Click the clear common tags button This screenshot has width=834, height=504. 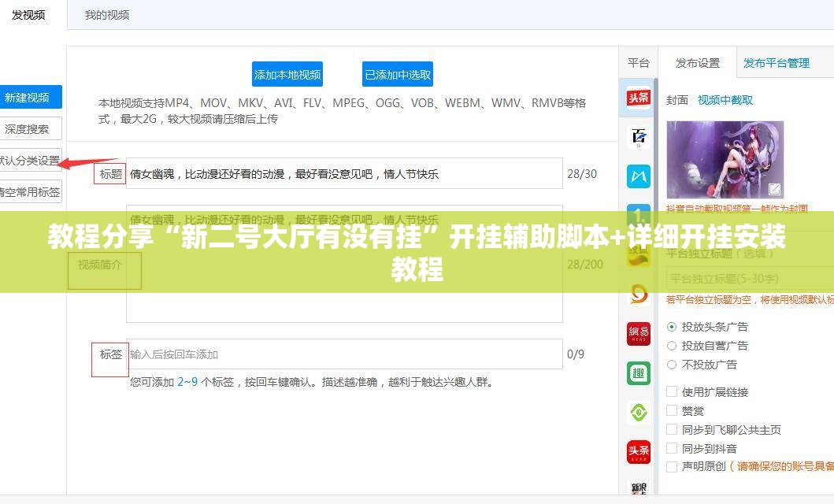tap(30, 191)
